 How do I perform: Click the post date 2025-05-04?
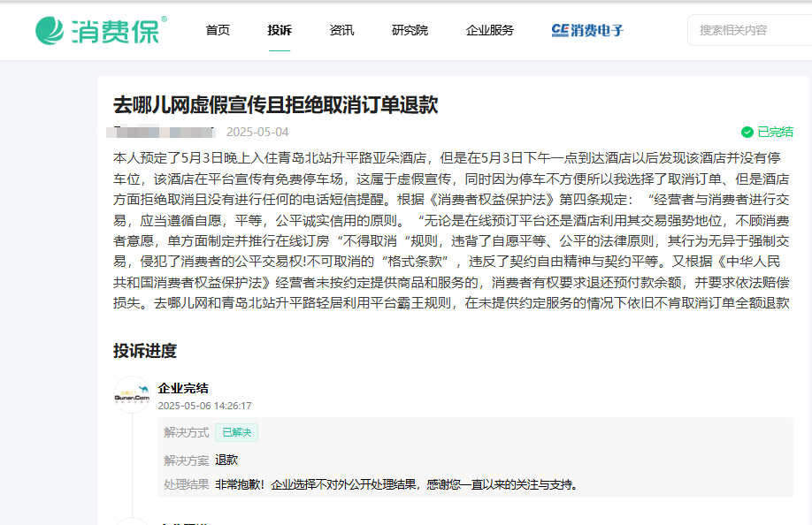257,132
